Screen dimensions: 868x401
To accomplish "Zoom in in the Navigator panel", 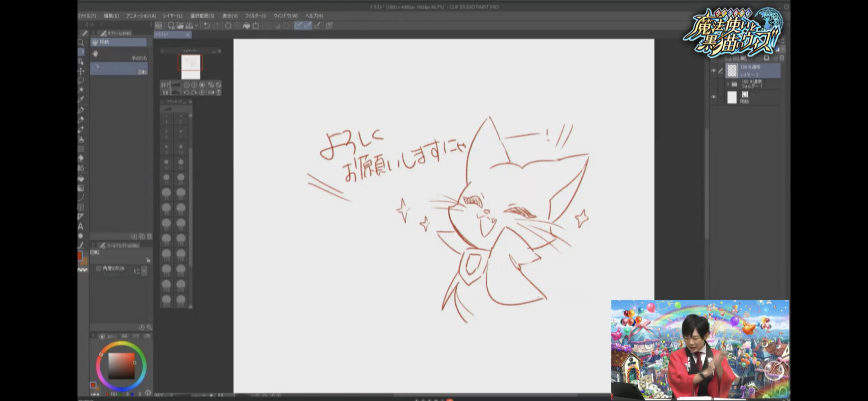I will coord(194,85).
